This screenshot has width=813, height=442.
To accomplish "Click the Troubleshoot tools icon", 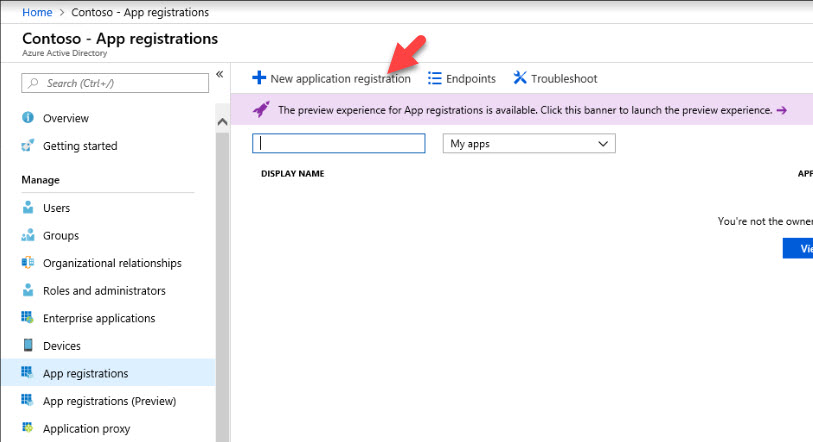I will 520,78.
